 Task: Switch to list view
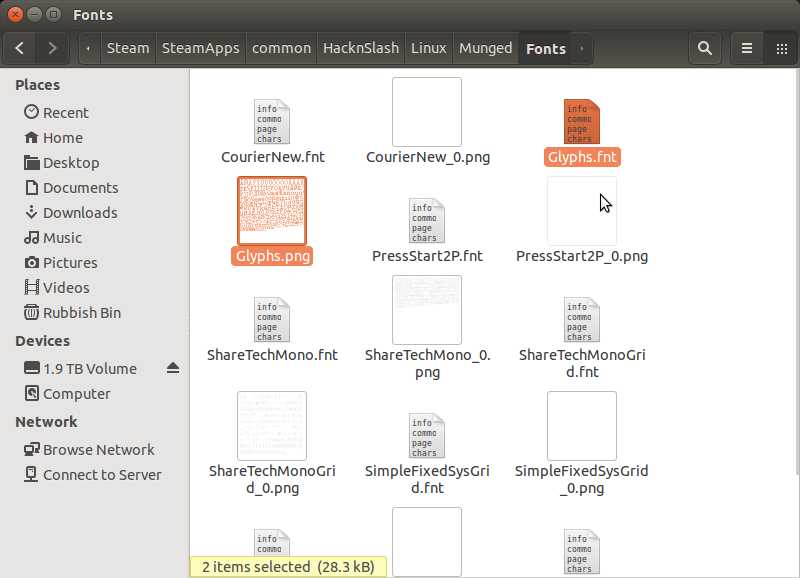[747, 48]
